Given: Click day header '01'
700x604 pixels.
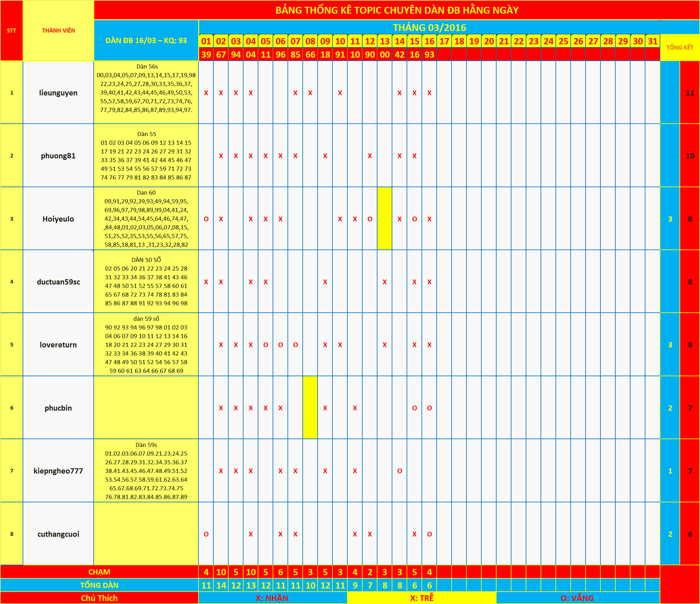Looking at the screenshot, I should [x=206, y=41].
